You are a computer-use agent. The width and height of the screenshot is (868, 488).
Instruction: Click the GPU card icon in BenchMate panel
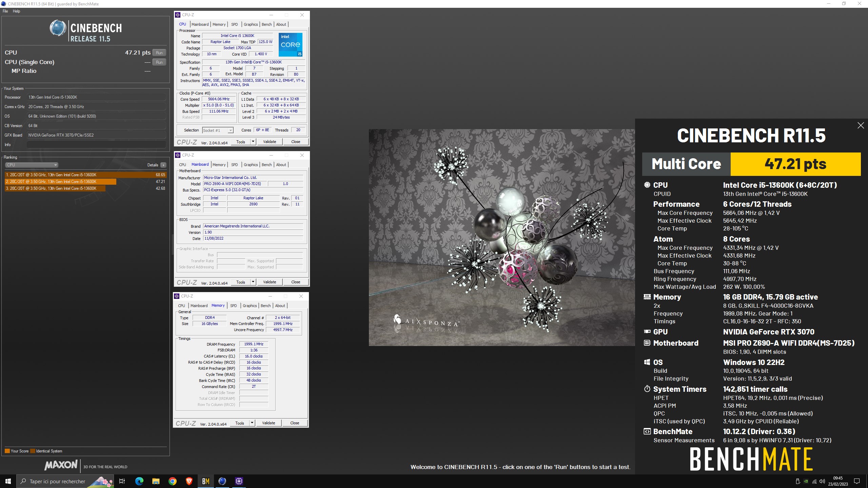pos(647,331)
